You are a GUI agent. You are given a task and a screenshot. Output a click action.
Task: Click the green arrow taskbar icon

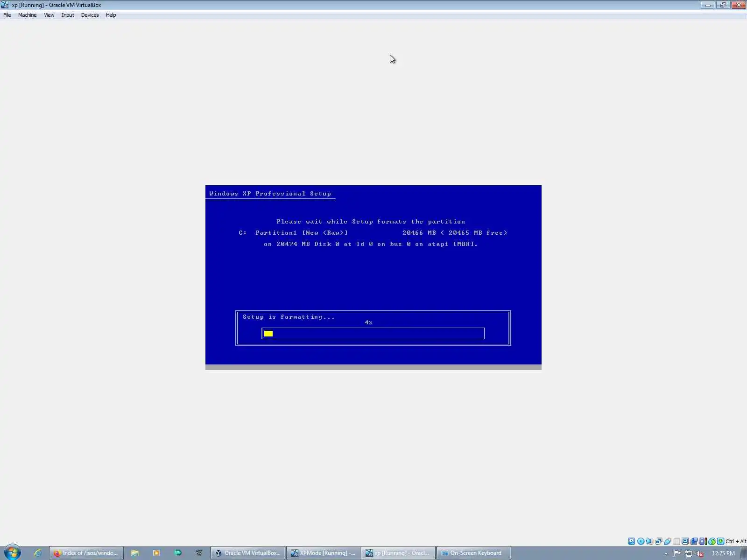pyautogui.click(x=178, y=553)
